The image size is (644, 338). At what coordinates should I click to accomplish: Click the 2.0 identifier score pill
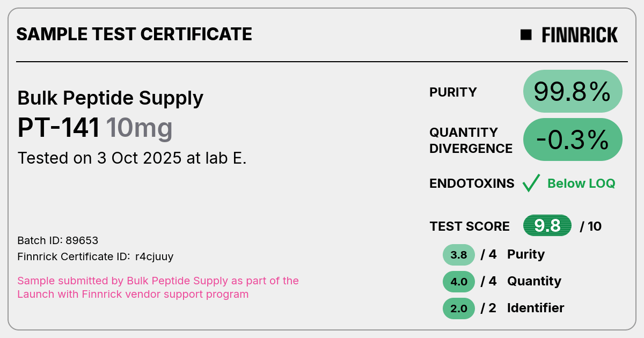pos(459,308)
